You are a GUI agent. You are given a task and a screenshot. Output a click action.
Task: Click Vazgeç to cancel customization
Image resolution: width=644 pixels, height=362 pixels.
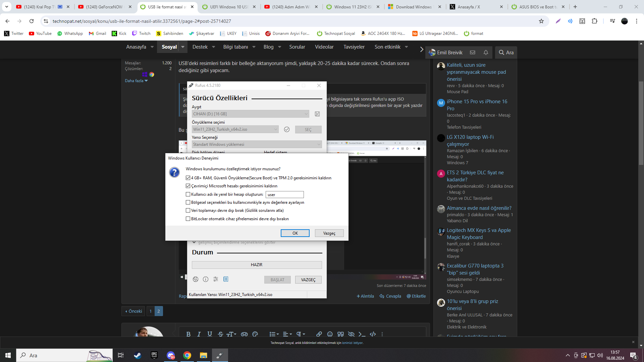329,233
